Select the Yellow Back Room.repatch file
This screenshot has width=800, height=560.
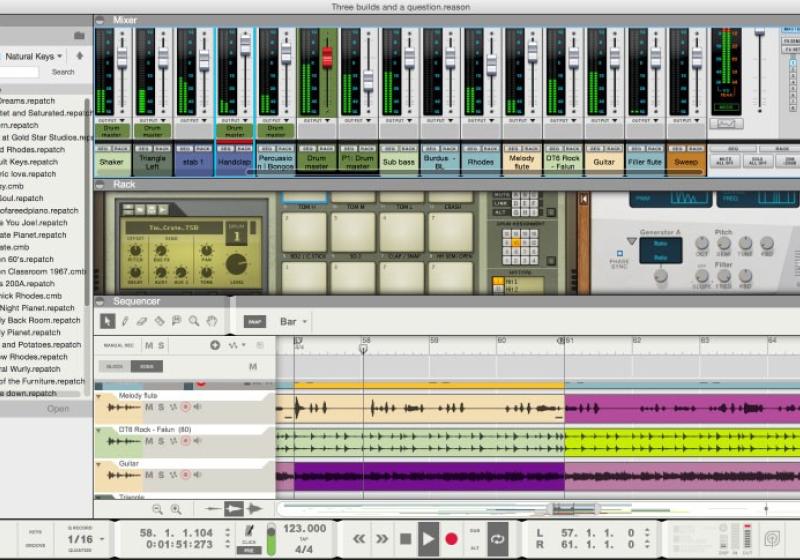point(40,320)
